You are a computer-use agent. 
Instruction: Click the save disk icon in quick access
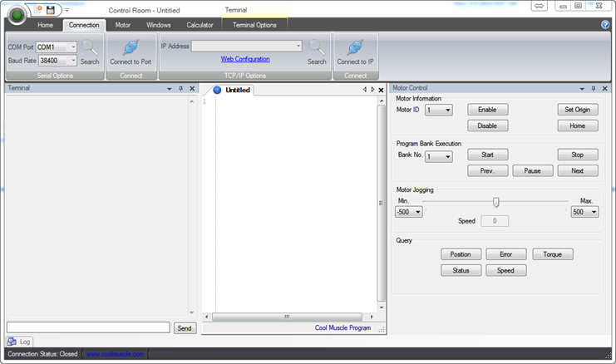coord(51,9)
